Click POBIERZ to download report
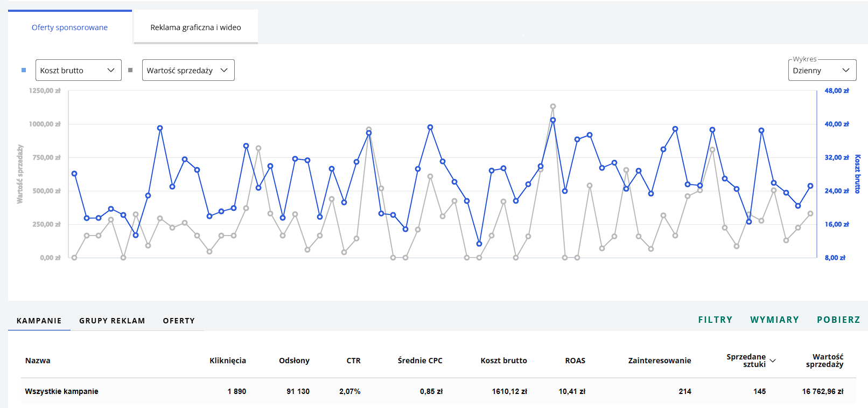The width and height of the screenshot is (868, 408). [838, 320]
